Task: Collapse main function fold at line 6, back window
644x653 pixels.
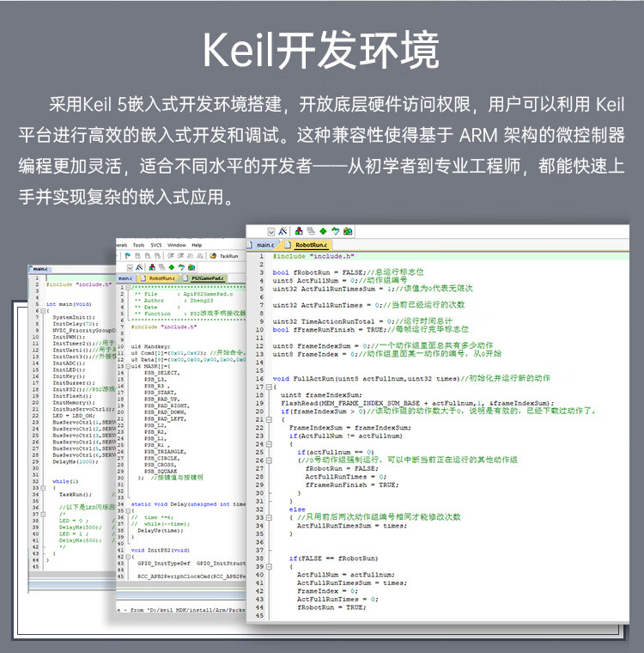Action: [x=42, y=311]
